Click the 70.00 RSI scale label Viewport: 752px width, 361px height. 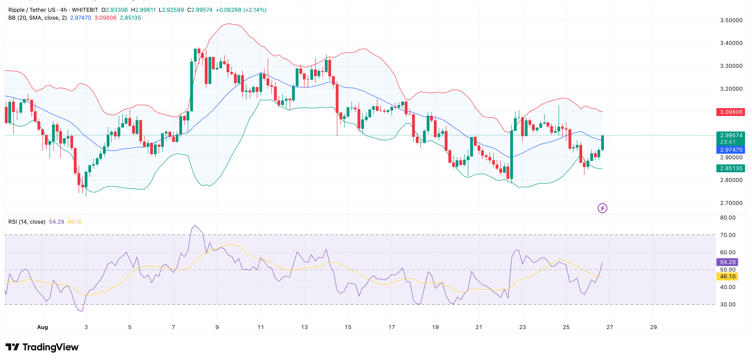[x=728, y=235]
